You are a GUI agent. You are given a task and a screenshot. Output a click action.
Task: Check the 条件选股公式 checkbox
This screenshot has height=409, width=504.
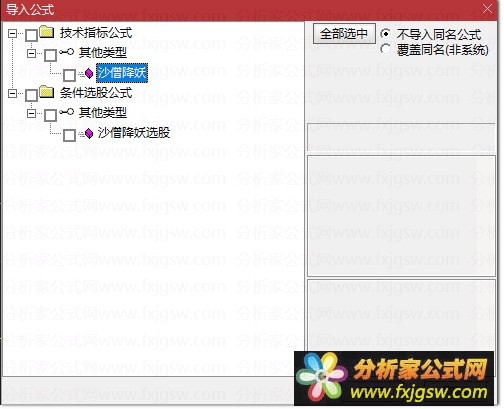coord(32,95)
